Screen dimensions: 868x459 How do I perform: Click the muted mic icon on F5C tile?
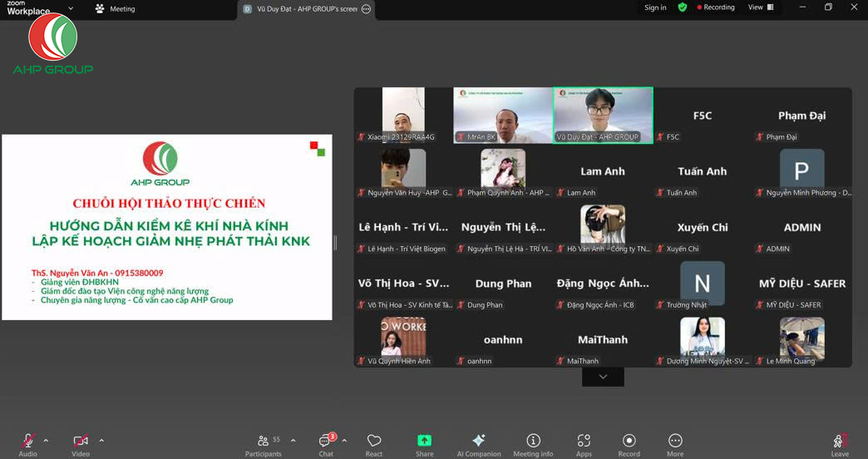click(x=660, y=136)
